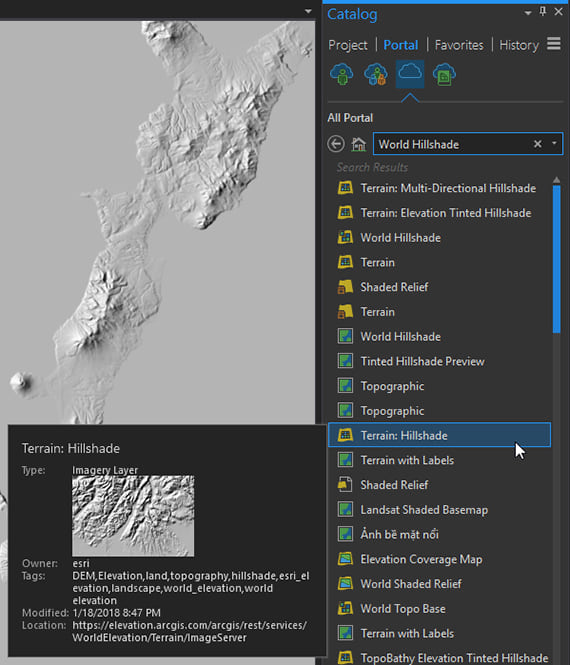Open the search box dropdown arrow
The height and width of the screenshot is (665, 570).
554,143
